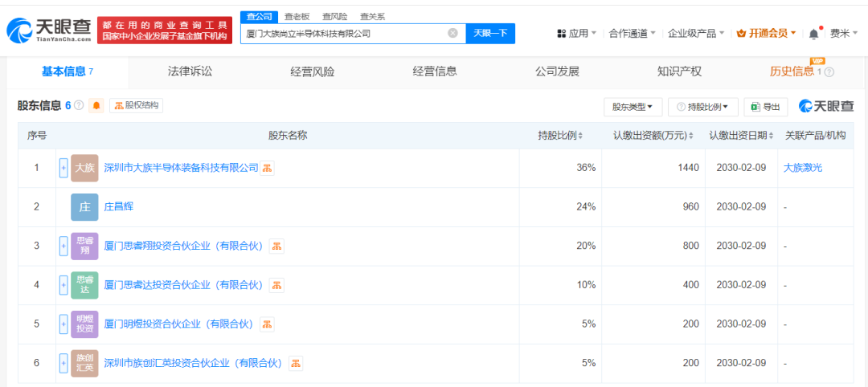
Task: Open the 大族激光 related product link
Action: tap(803, 168)
